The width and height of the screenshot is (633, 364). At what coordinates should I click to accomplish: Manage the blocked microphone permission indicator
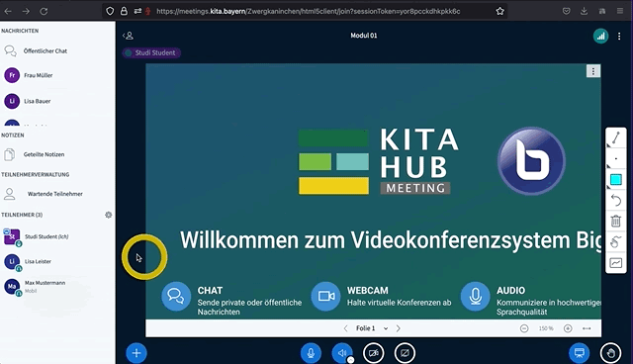(x=147, y=11)
